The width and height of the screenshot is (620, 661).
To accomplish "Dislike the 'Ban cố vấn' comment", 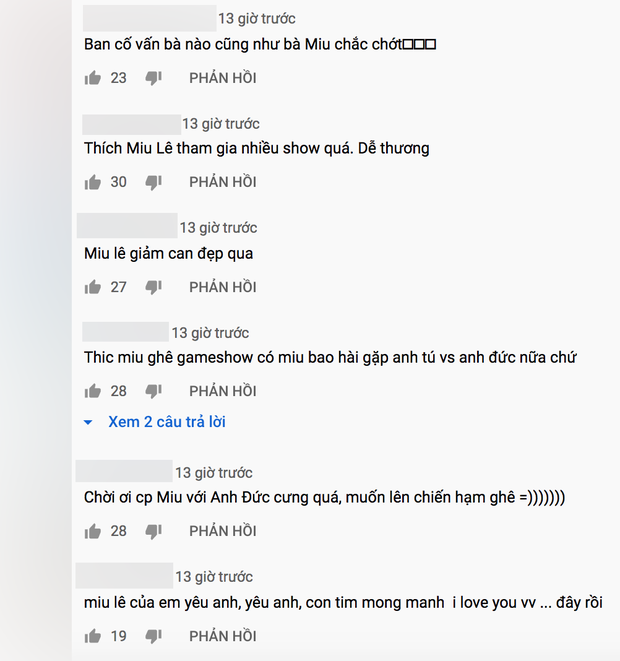I will point(153,78).
